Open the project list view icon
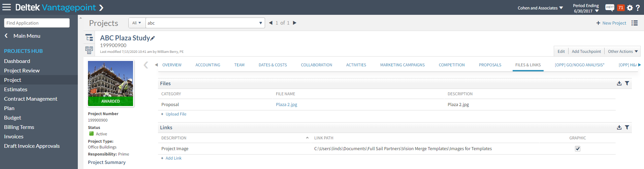Viewport: 644px width, 169px height. pyautogui.click(x=635, y=23)
